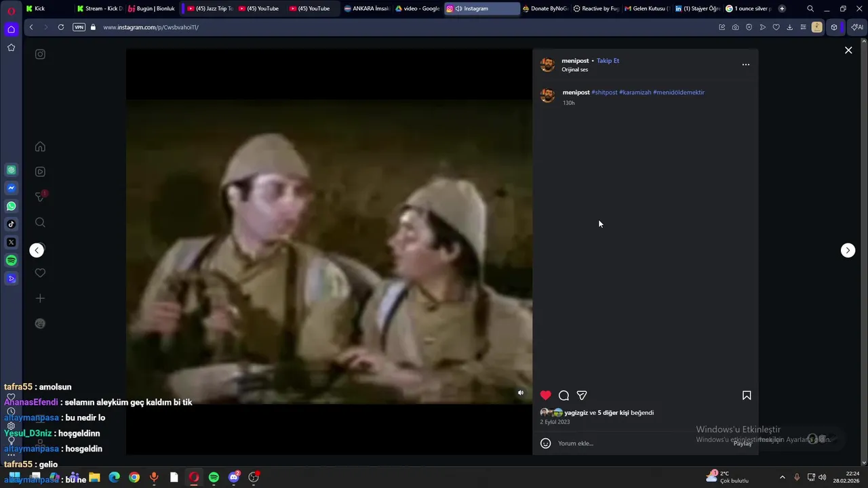The image size is (868, 488).
Task: Switch to video - Google tab
Action: (x=418, y=9)
